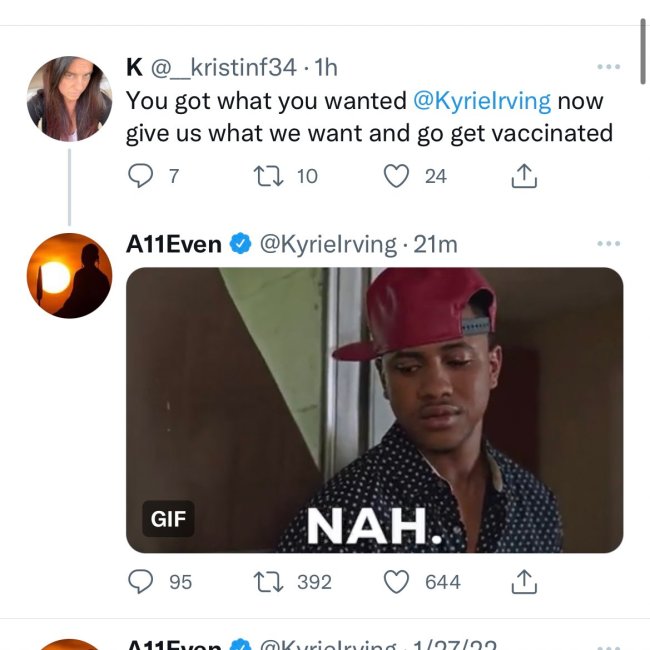The height and width of the screenshot is (650, 650).
Task: Click the GIF label badge
Action: 167,519
